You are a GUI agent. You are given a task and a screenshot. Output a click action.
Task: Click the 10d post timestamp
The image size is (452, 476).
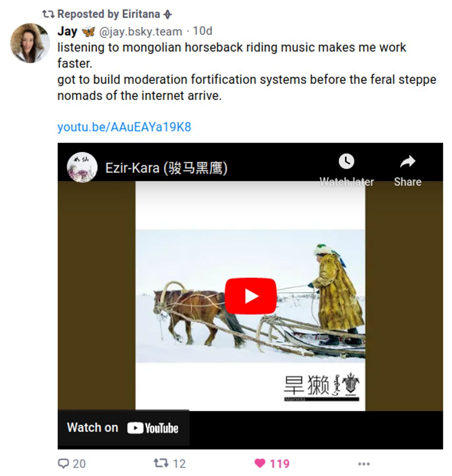tap(202, 31)
